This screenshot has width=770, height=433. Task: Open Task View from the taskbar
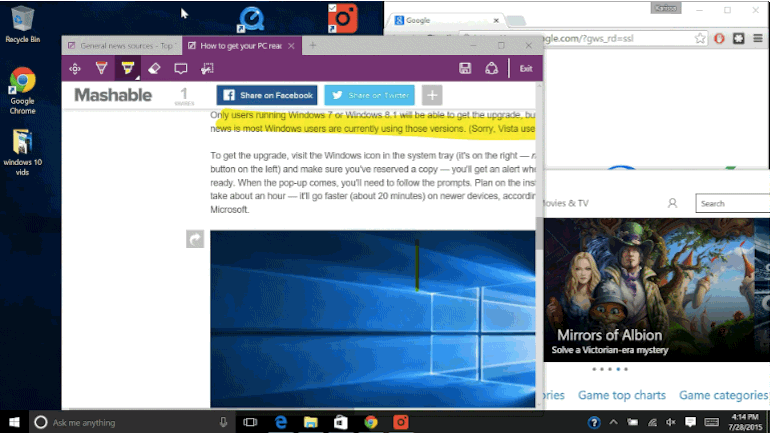pyautogui.click(x=250, y=422)
